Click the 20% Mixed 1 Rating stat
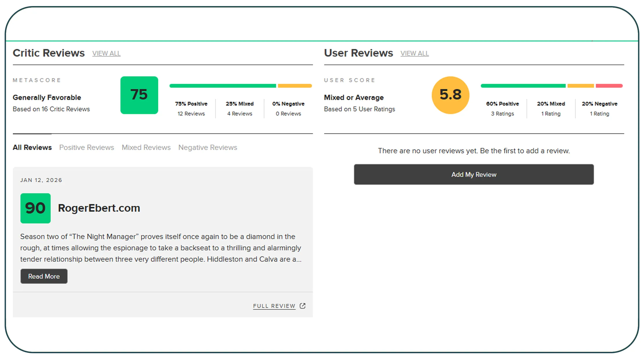Image resolution: width=644 pixels, height=359 pixels. pos(551,109)
